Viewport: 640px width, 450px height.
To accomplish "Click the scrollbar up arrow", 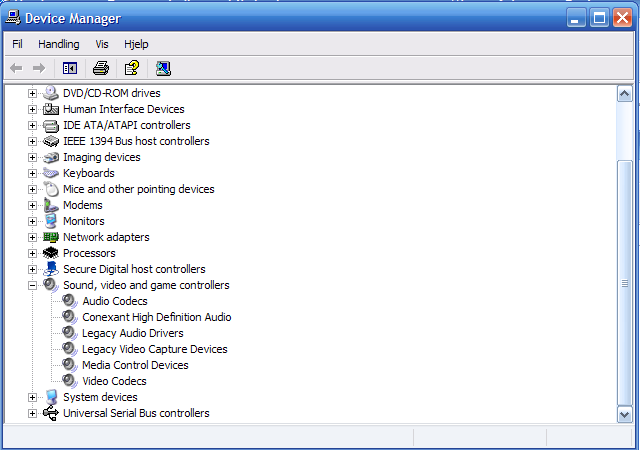I will 624,94.
